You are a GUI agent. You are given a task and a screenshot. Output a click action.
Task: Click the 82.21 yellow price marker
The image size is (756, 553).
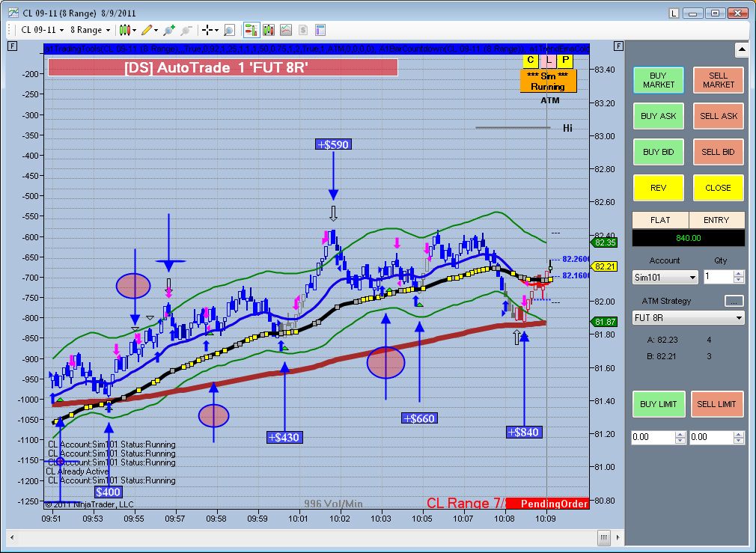(x=605, y=266)
